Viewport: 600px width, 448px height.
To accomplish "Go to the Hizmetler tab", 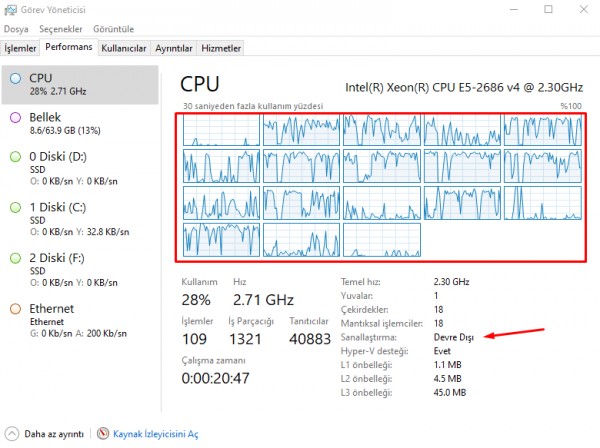I will tap(221, 48).
